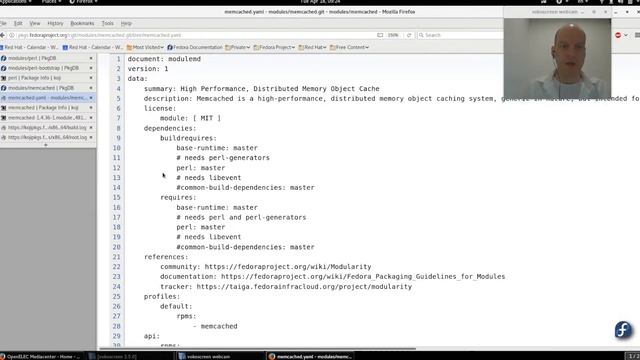Close the build.log tab
This screenshot has height=360, width=640.
click(91, 128)
